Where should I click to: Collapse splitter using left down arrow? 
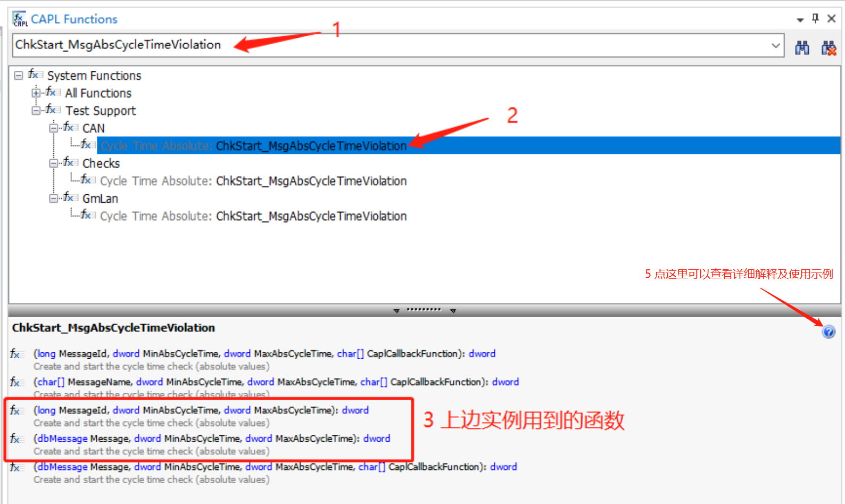[x=396, y=310]
